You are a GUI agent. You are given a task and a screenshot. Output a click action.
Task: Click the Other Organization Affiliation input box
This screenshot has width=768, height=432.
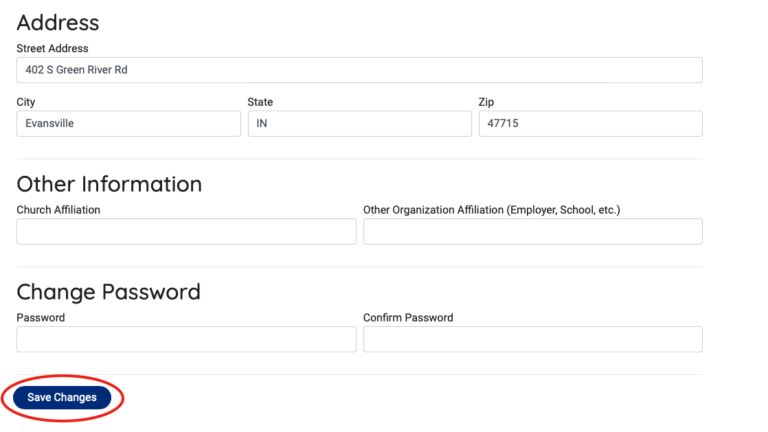(x=532, y=232)
